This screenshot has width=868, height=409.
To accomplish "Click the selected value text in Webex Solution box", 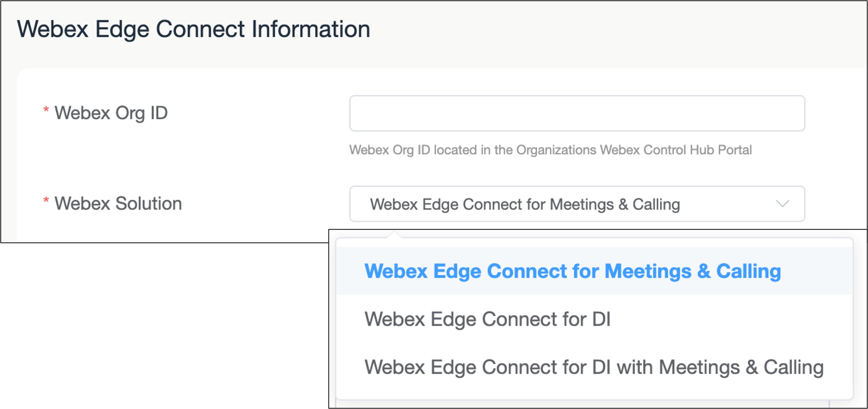I will tap(525, 204).
